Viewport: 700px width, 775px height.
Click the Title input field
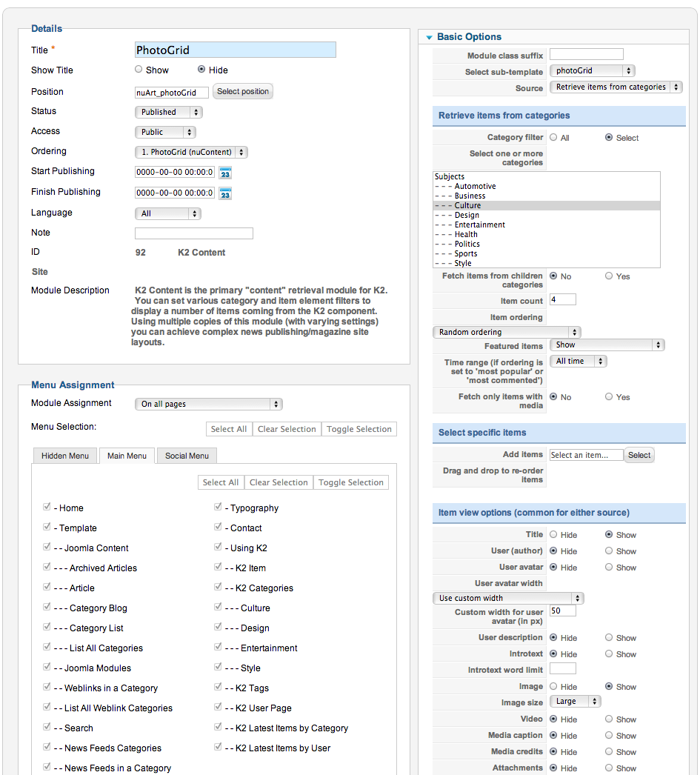pos(235,50)
